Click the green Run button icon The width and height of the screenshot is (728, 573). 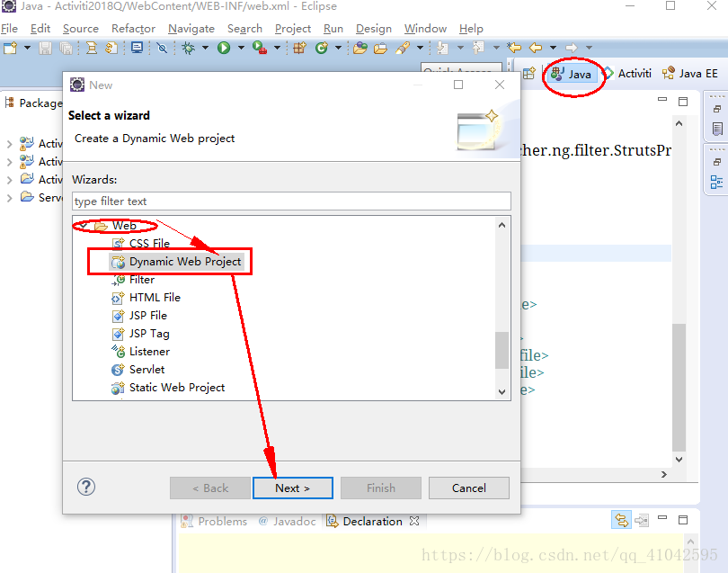(224, 48)
